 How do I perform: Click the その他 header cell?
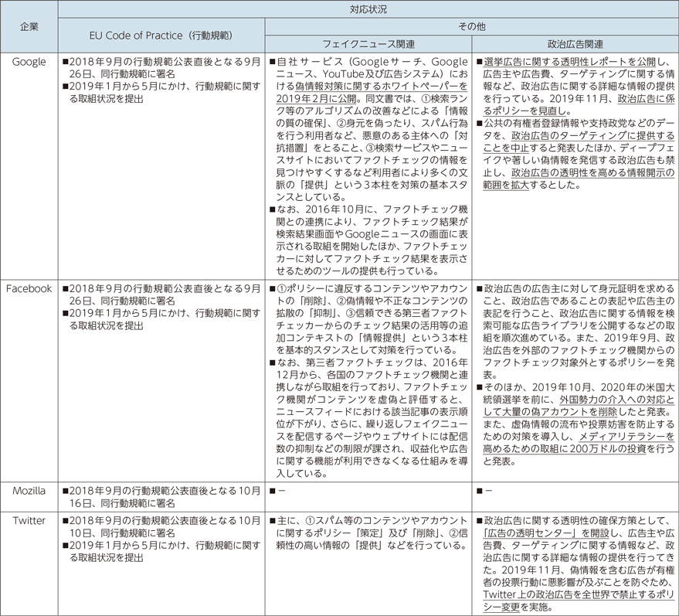point(471,26)
